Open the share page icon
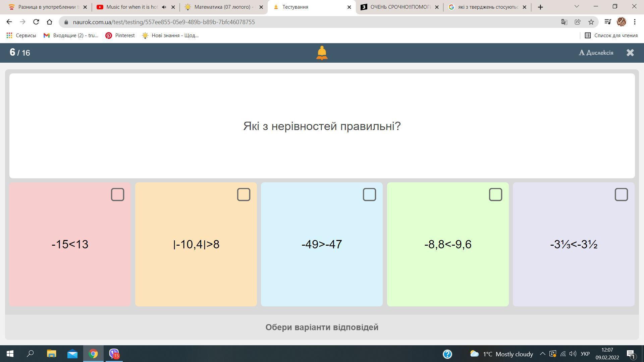This screenshot has height=362, width=644. click(578, 22)
